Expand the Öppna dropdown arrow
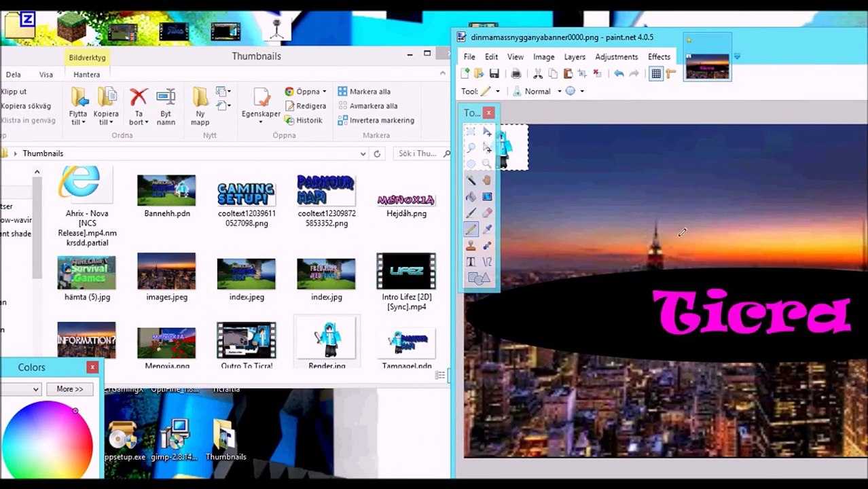868x489 pixels. click(x=324, y=92)
